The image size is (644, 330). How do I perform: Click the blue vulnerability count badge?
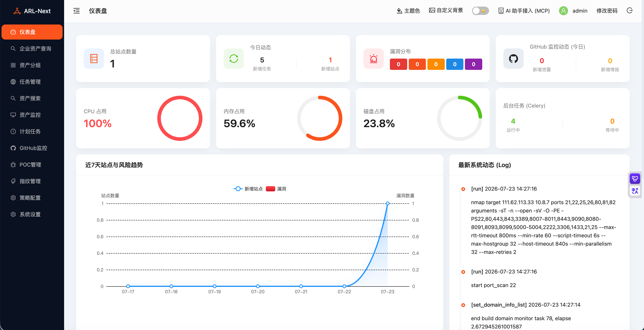click(455, 64)
